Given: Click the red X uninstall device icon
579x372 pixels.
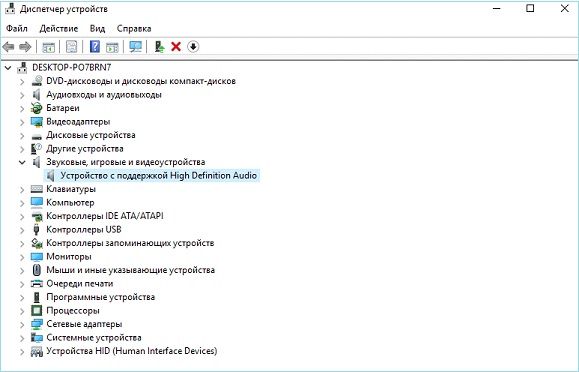Looking at the screenshot, I should point(176,47).
